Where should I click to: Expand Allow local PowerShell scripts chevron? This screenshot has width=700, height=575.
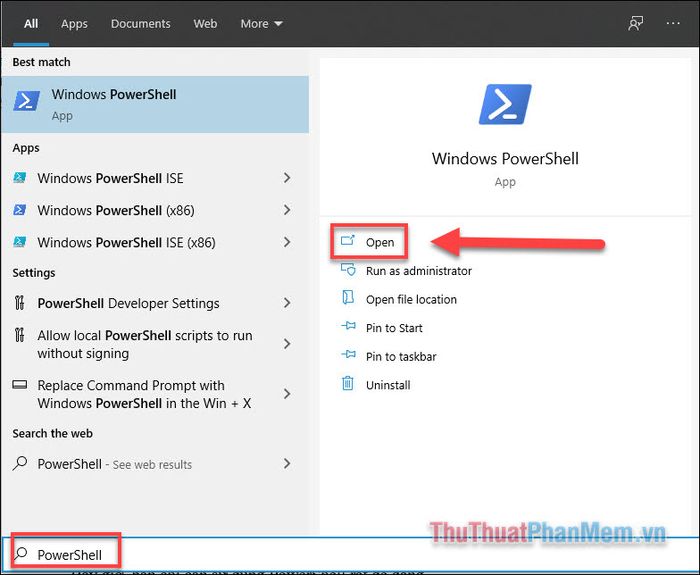pyautogui.click(x=287, y=344)
